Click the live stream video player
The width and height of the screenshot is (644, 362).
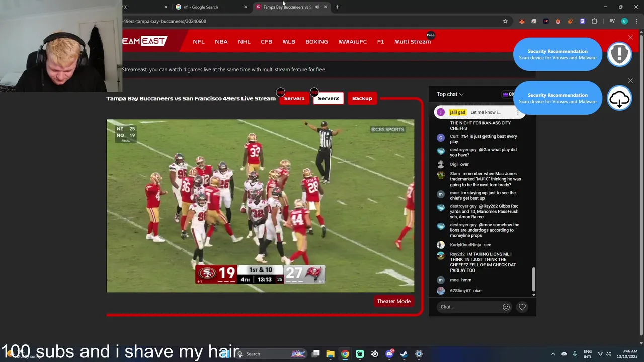tap(260, 206)
